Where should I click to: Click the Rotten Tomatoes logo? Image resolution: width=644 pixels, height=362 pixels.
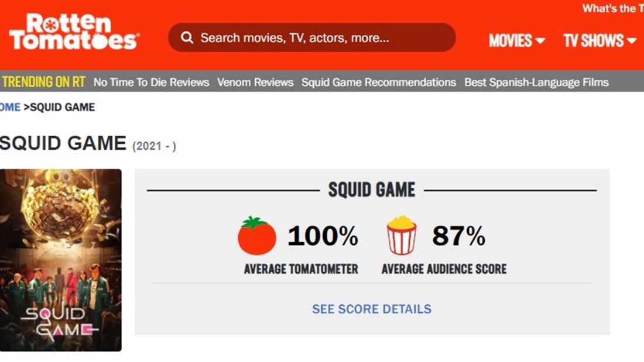pos(74,33)
